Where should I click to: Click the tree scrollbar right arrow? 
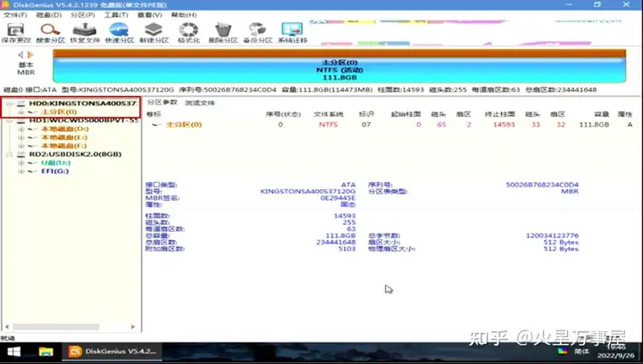pos(132,327)
